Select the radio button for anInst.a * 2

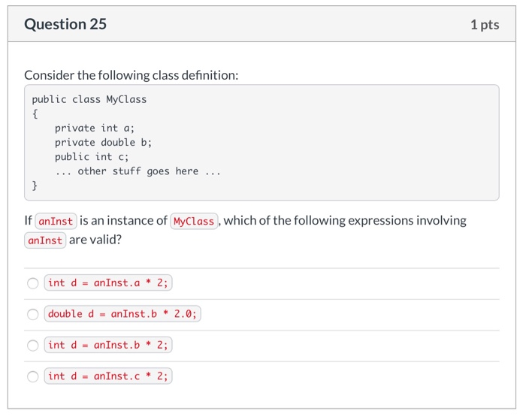32,283
